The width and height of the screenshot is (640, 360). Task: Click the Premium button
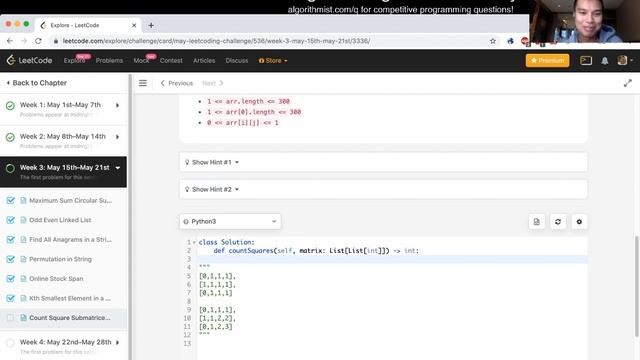point(547,60)
